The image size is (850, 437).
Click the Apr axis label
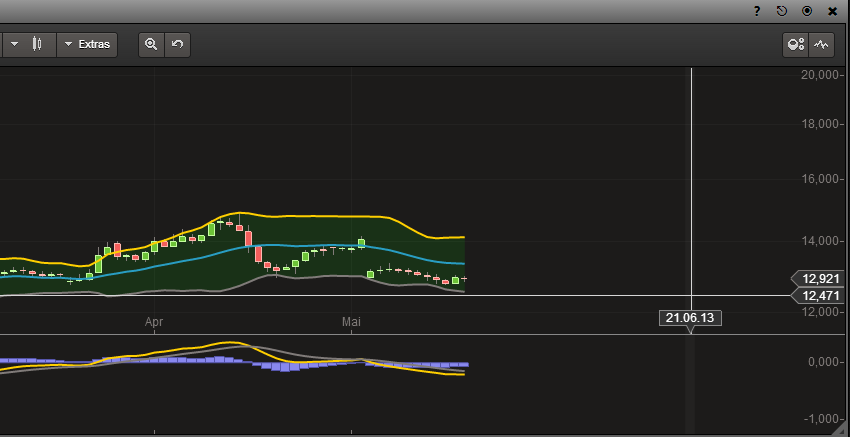(x=154, y=322)
